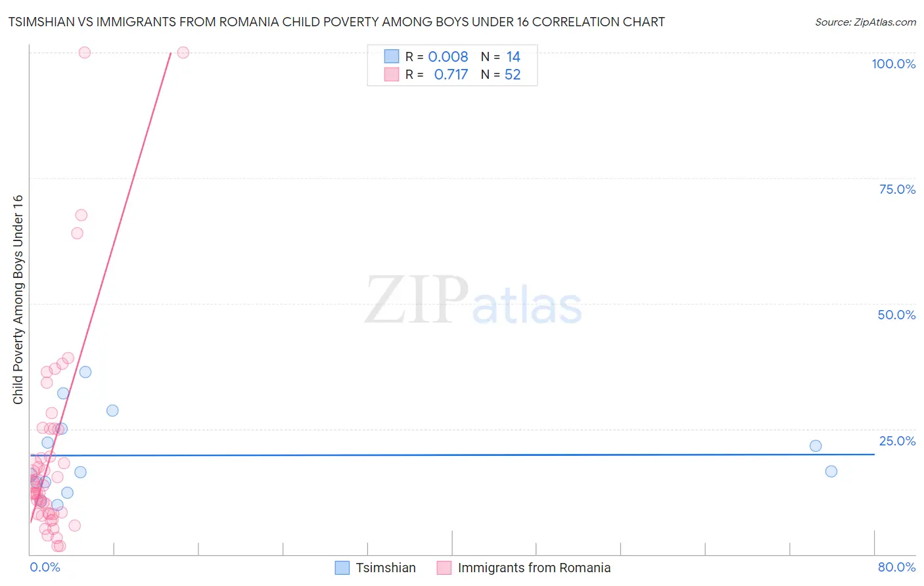This screenshot has height=586, width=924.
Task: Click the ZIPatlas watermark in the chart center
Action: pyautogui.click(x=473, y=301)
